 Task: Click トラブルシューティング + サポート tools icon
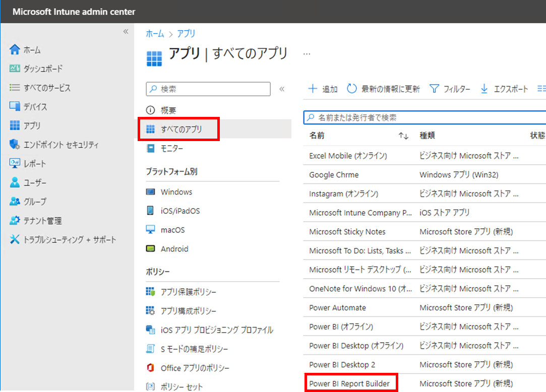(x=15, y=239)
